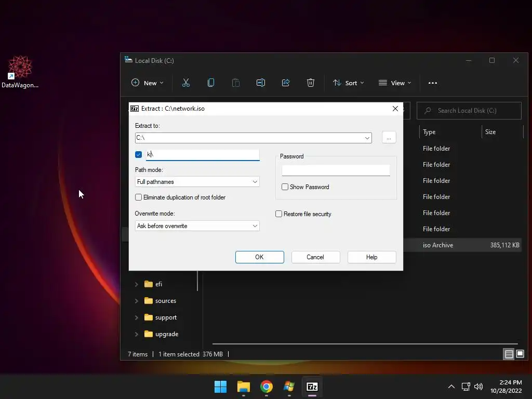
Task: Click the Copy icon in Explorer toolbar
Action: tap(211, 83)
